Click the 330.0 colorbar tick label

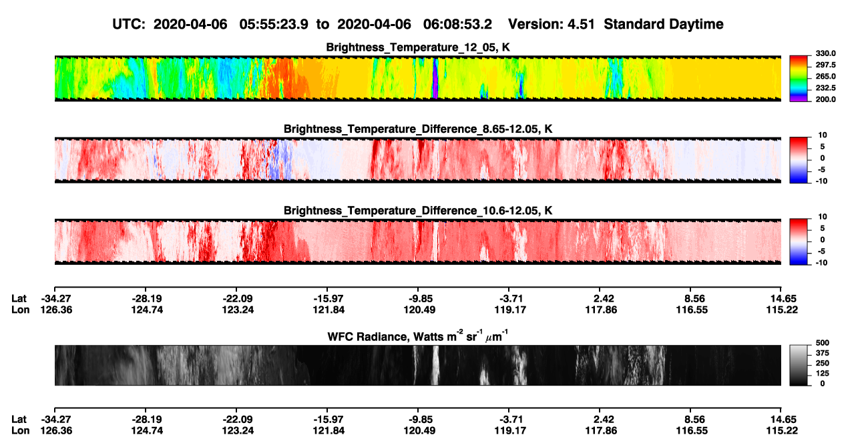point(825,53)
